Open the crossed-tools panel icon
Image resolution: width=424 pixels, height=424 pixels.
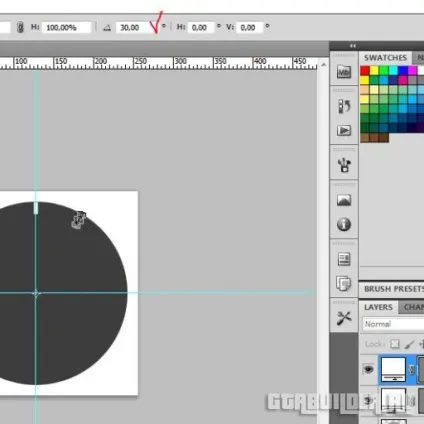(x=344, y=318)
